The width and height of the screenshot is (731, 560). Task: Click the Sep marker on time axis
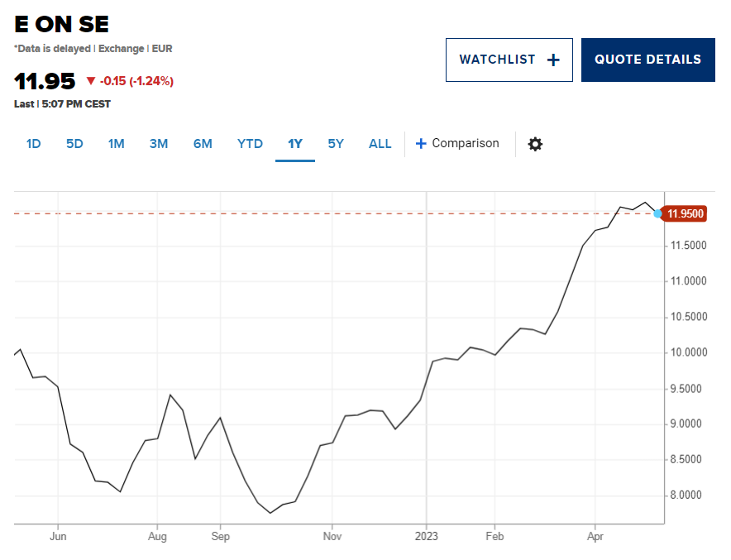(x=221, y=536)
